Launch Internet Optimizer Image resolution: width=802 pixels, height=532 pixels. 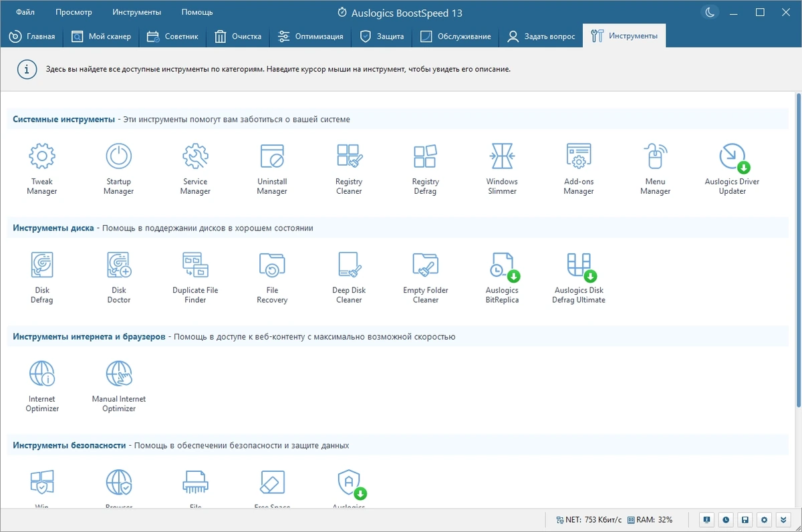click(x=42, y=386)
